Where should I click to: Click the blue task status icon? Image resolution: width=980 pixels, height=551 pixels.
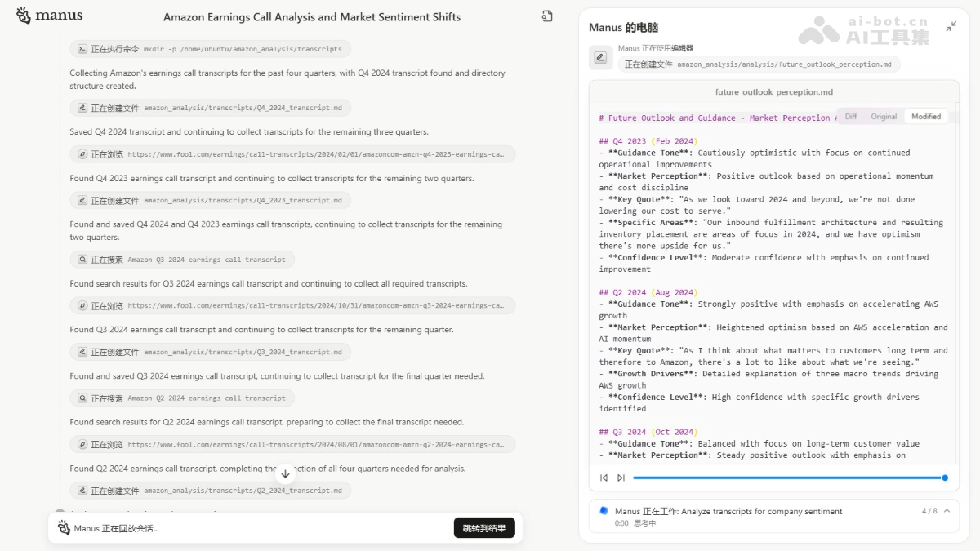604,511
